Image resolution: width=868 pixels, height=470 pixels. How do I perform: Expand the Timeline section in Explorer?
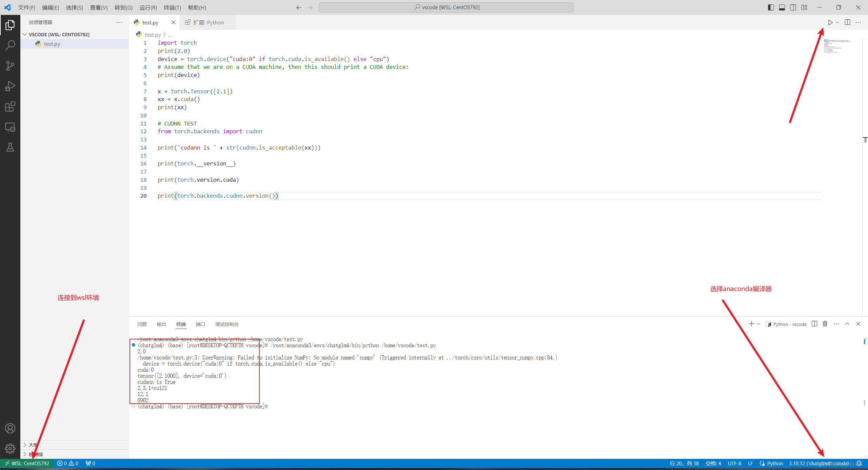tap(25, 454)
